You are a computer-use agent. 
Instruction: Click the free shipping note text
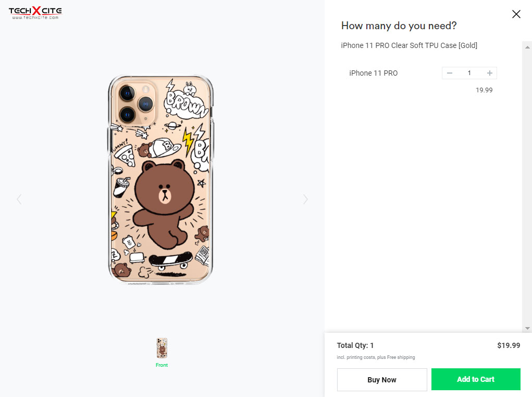376,357
